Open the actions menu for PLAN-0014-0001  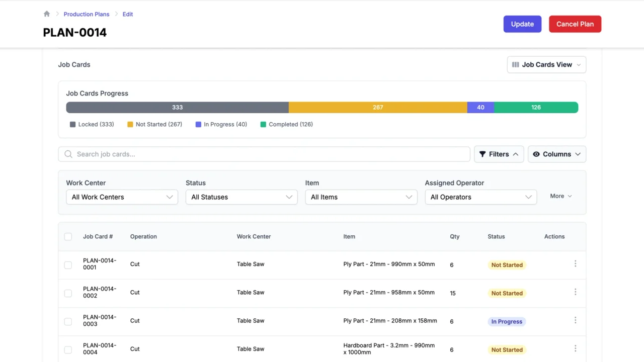575,263
